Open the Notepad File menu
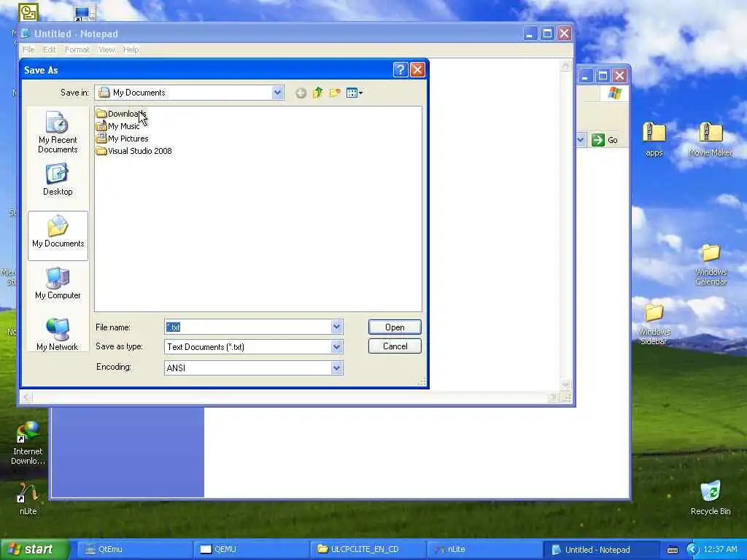747x560 pixels. tap(28, 50)
